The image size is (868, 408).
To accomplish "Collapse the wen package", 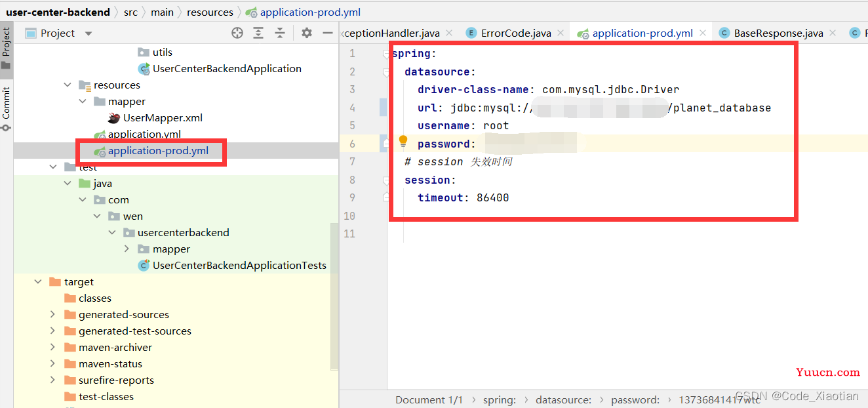I will [x=97, y=216].
